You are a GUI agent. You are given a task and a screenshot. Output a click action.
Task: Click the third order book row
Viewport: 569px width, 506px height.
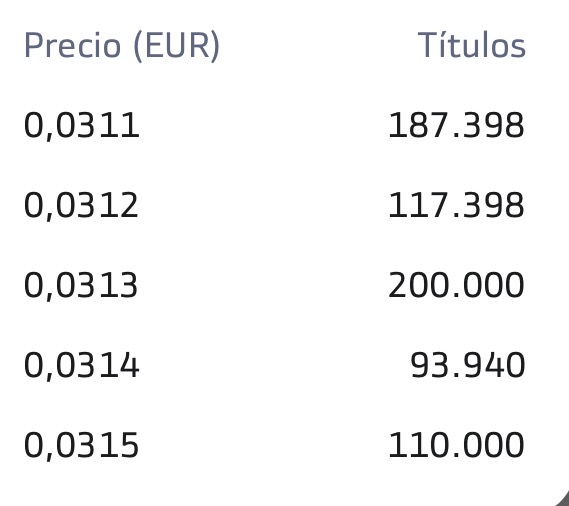click(274, 286)
